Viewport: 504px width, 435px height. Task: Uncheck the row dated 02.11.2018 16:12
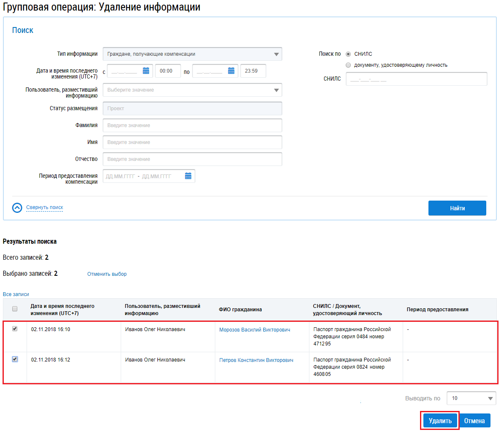click(x=15, y=359)
